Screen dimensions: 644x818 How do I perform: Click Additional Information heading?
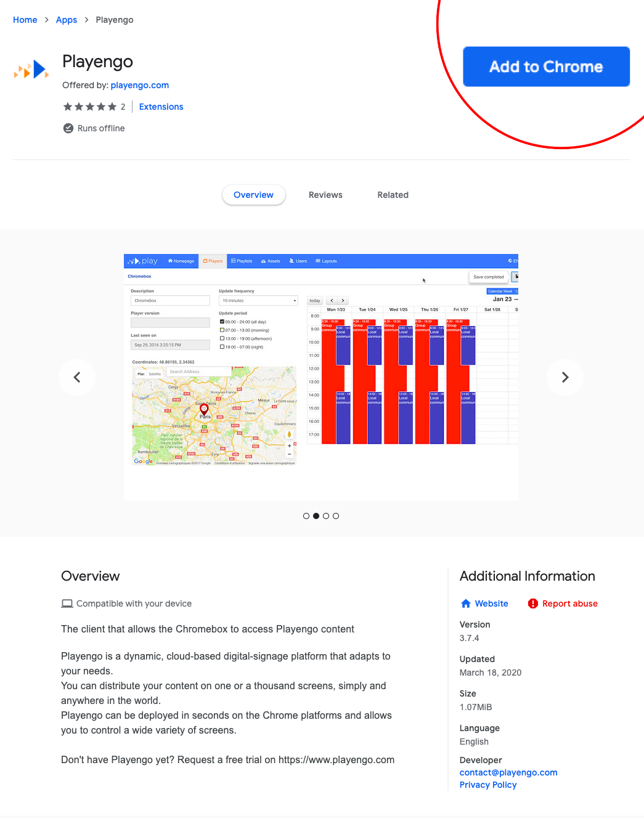[x=528, y=576]
